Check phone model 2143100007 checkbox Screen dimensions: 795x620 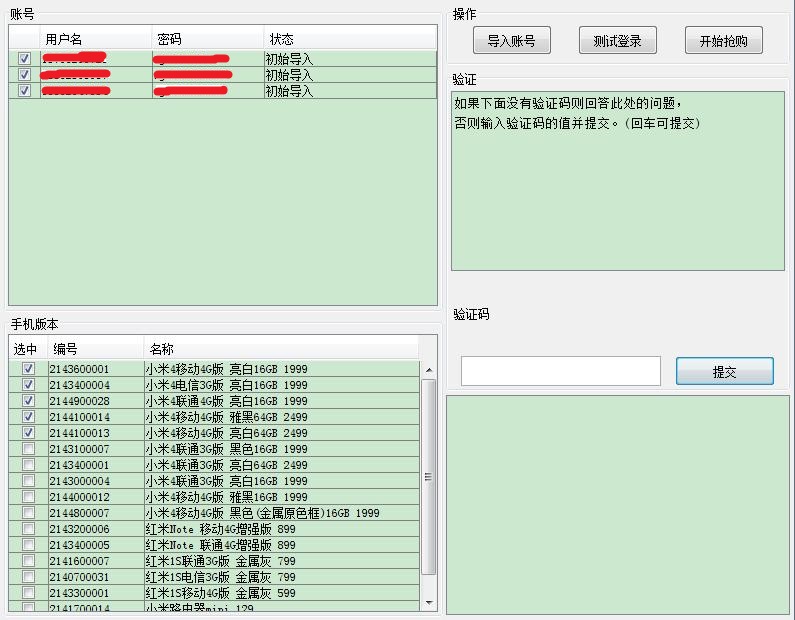pos(28,449)
